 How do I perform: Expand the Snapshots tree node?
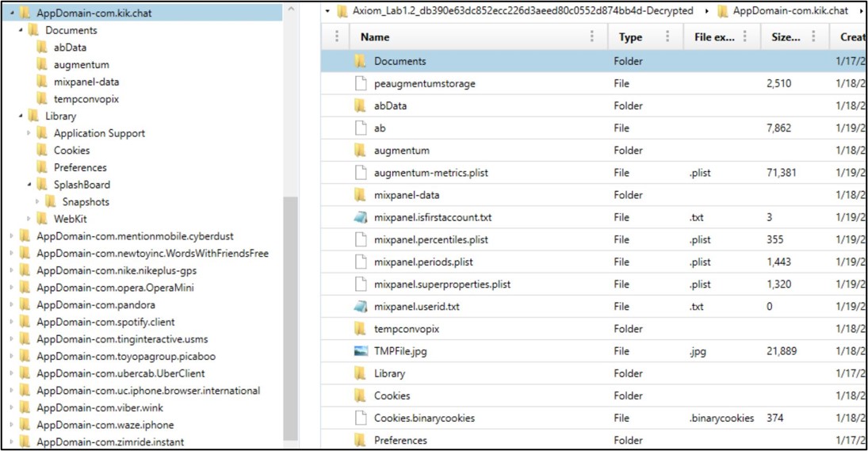(x=37, y=201)
